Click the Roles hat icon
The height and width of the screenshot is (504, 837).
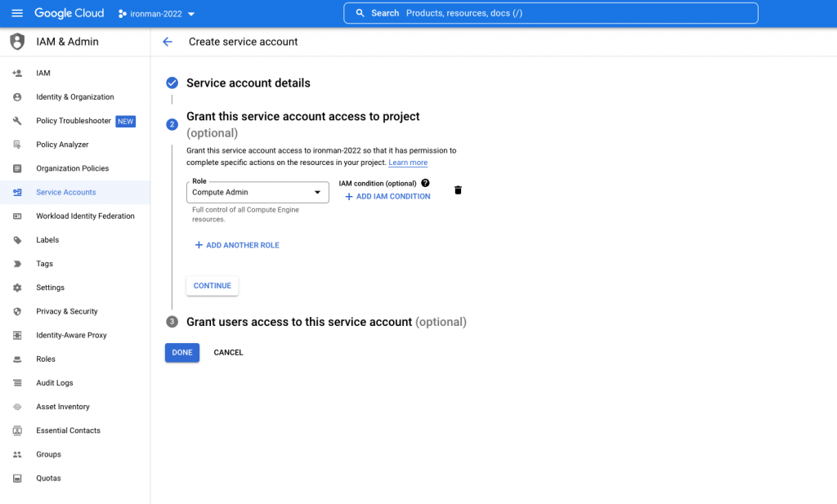[17, 359]
